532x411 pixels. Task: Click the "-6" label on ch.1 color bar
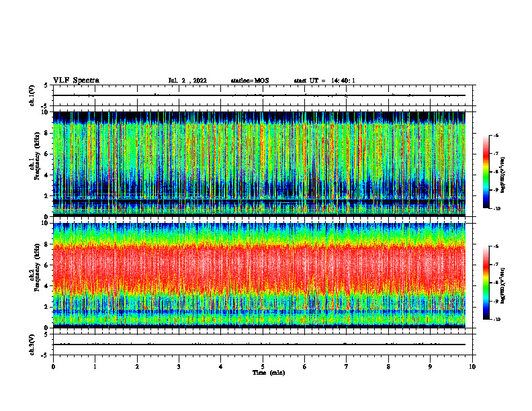pyautogui.click(x=496, y=136)
